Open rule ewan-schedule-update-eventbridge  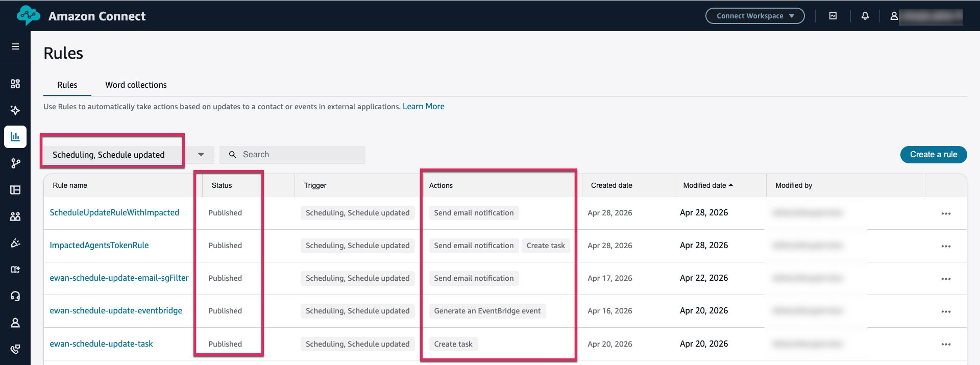coord(116,310)
